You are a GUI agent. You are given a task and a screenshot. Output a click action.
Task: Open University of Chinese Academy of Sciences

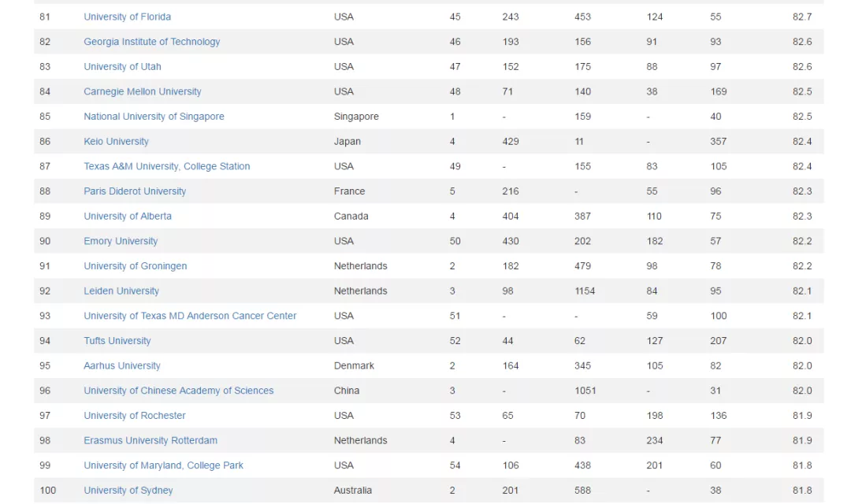point(179,391)
